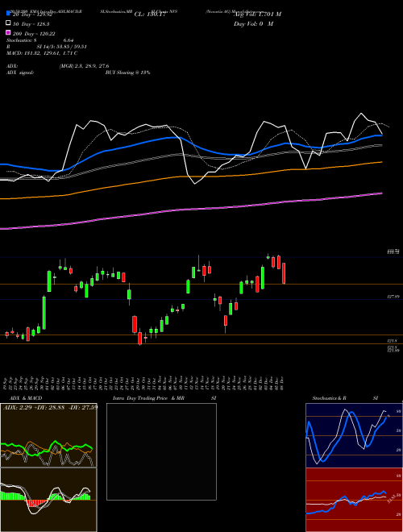The width and height of the screenshot is (403, 532).
Task: Open the red RSI chart thumbnail
Action: click(354, 500)
